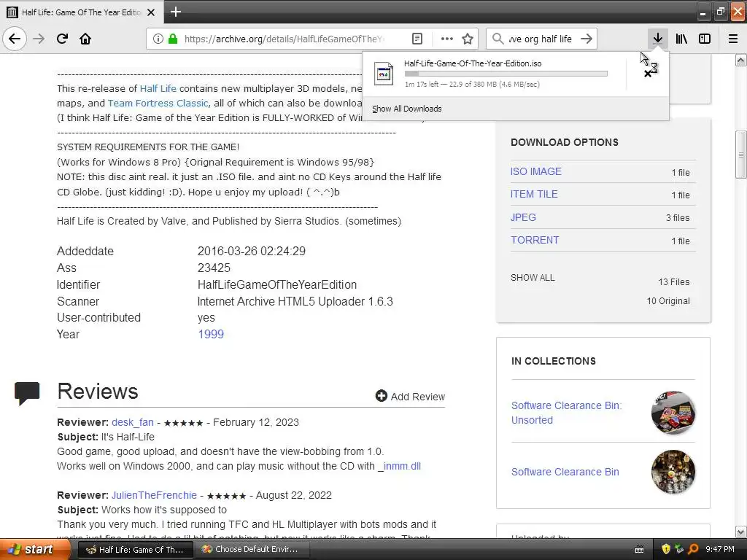747x560 pixels.
Task: Click the 13 Files count
Action: point(673,282)
